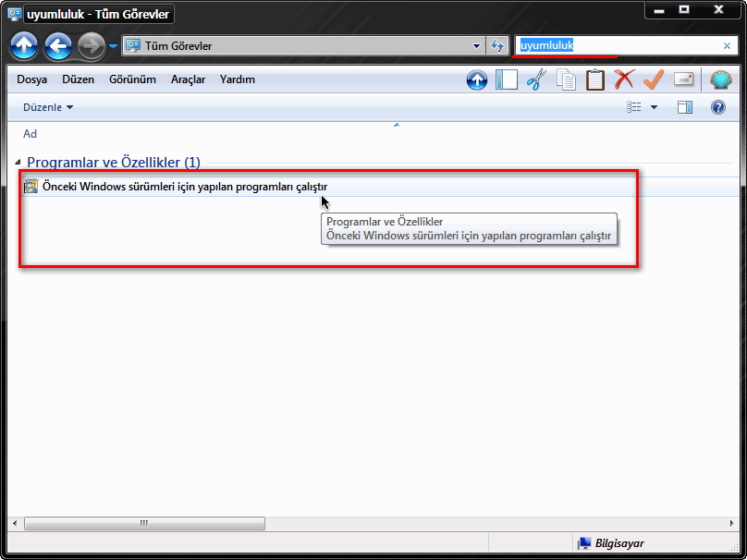This screenshot has height=560, width=747.
Task: Close the Tüm Görevler window
Action: 718,9
